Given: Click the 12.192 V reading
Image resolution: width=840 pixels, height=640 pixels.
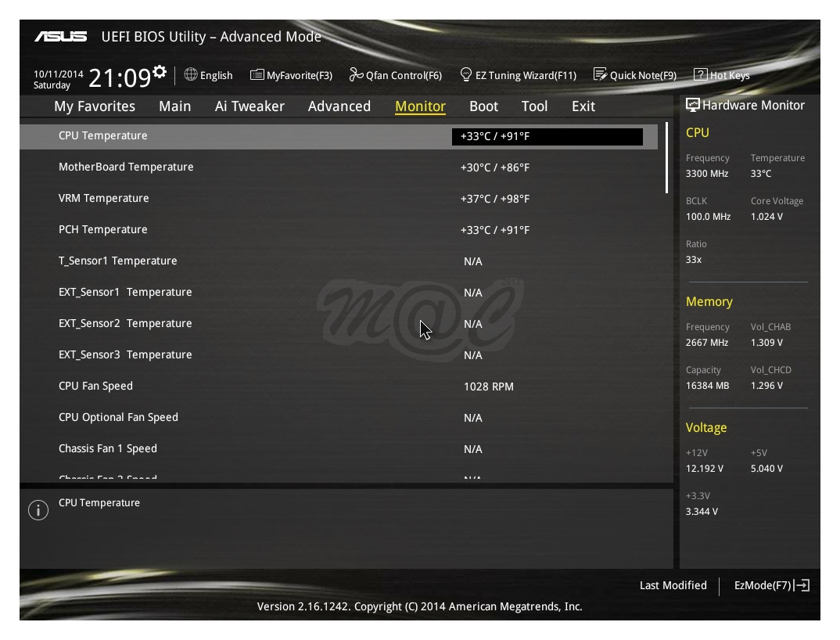Looking at the screenshot, I should coord(705,469).
